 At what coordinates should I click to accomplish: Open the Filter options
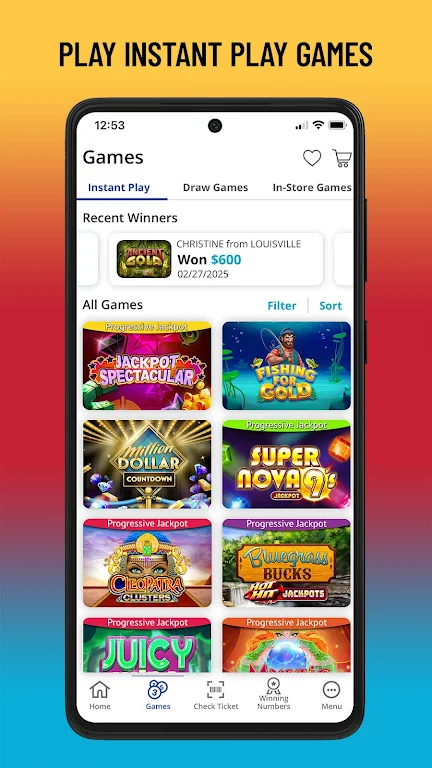(x=282, y=306)
